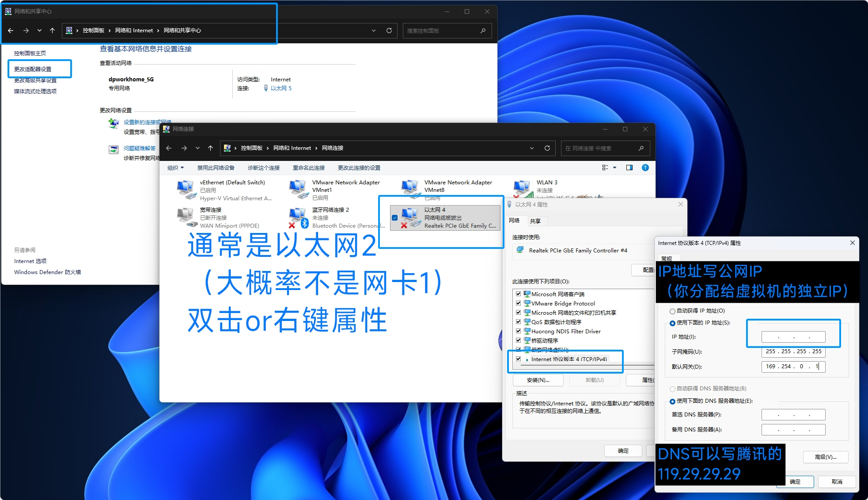Toggle 桥驱动程序 checkbox
Viewport: 868px width, 500px height.
[518, 340]
